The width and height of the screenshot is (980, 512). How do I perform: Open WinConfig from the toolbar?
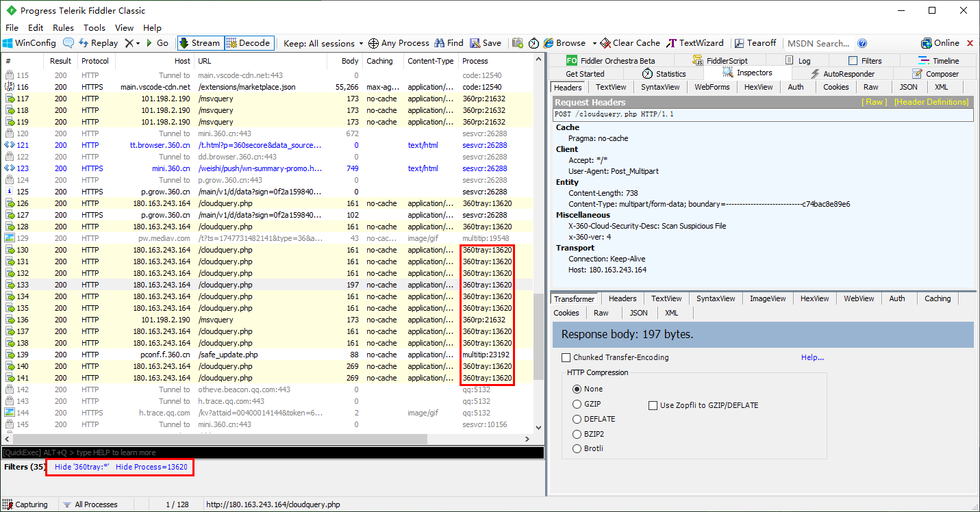[29, 43]
